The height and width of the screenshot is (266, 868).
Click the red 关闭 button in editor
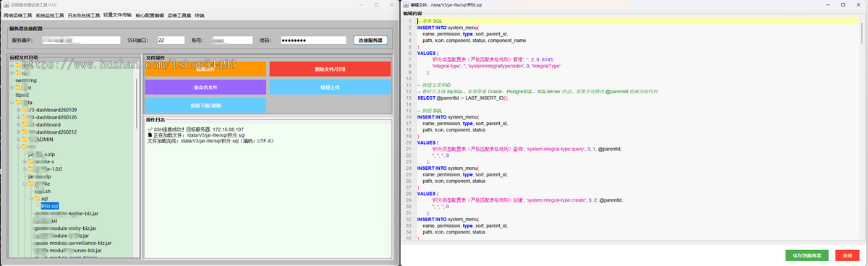coord(848,255)
